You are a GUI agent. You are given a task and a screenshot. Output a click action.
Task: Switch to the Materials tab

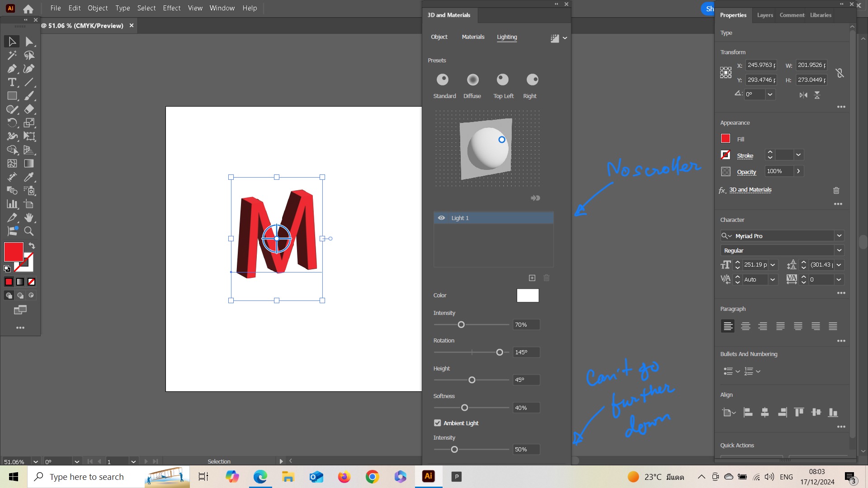coord(473,37)
